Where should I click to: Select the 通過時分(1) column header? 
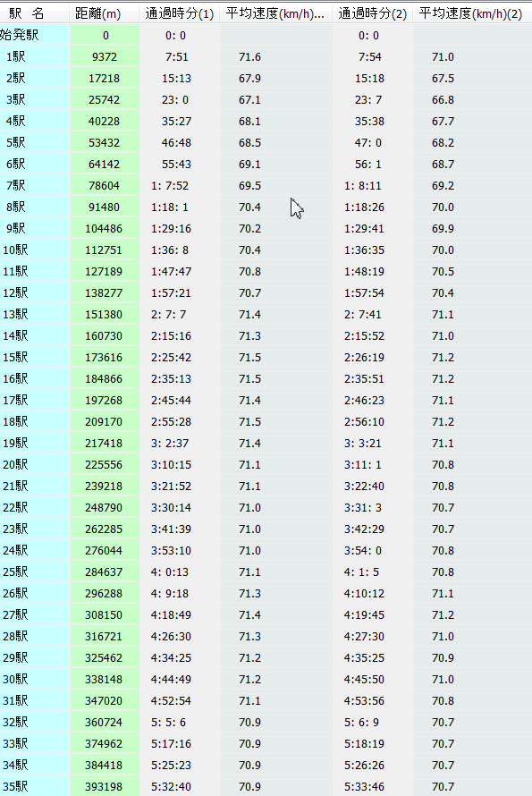(x=179, y=13)
